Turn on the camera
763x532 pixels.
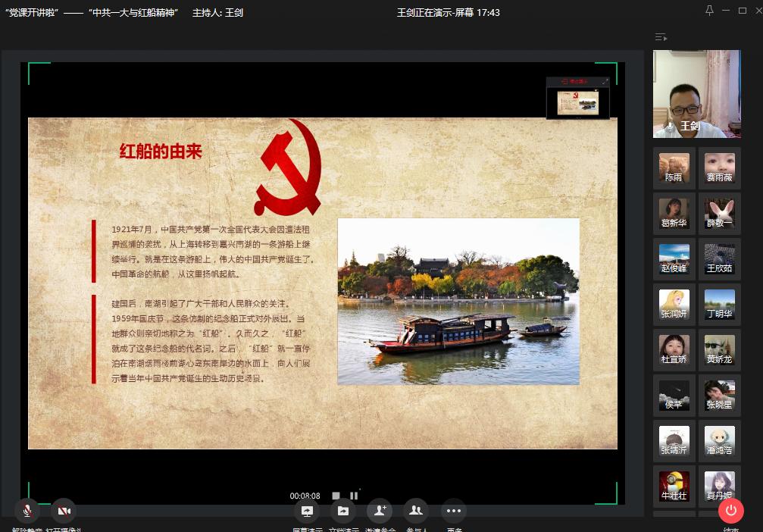point(64,511)
